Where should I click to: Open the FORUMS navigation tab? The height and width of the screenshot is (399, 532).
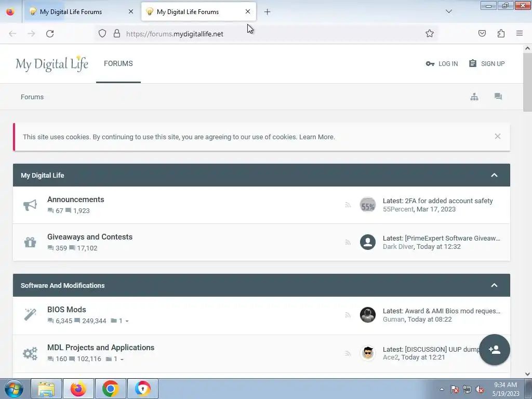[118, 63]
